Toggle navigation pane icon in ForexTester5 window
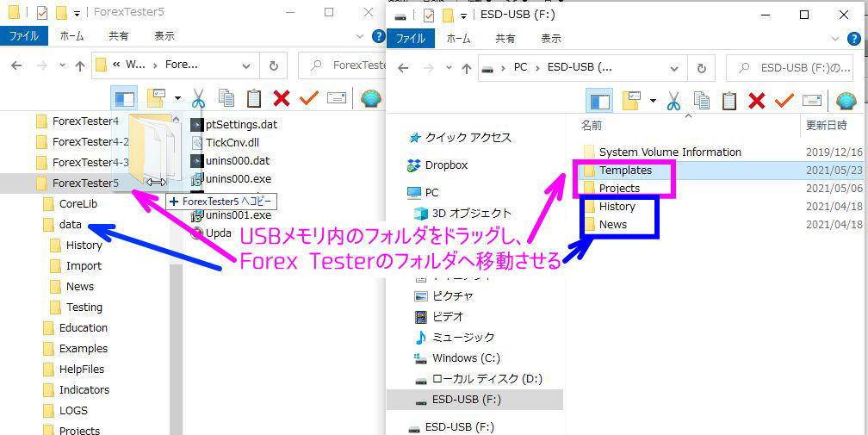 coord(125,99)
